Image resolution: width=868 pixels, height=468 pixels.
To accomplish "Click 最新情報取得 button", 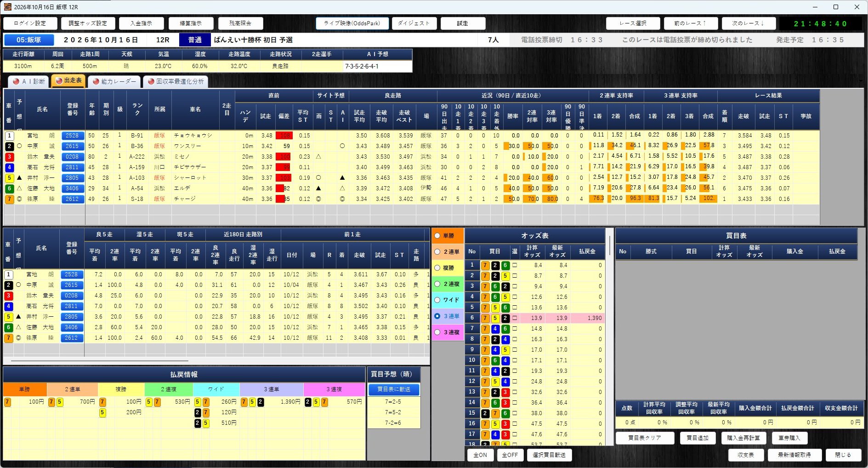I will (x=794, y=455).
